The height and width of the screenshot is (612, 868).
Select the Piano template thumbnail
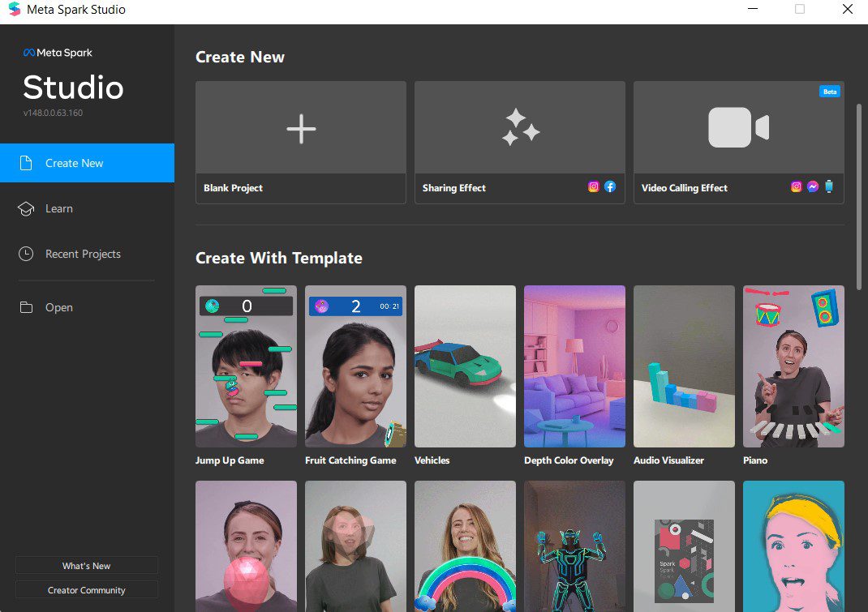(793, 366)
